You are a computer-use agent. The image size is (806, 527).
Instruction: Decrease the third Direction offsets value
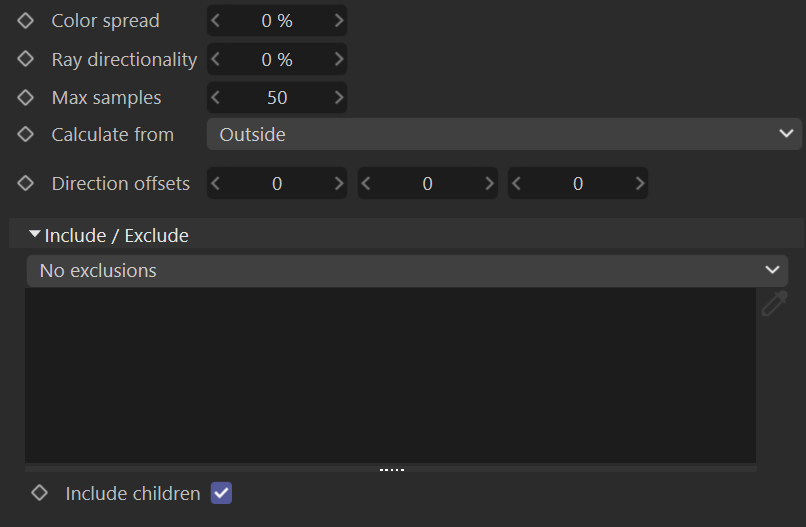click(517, 184)
